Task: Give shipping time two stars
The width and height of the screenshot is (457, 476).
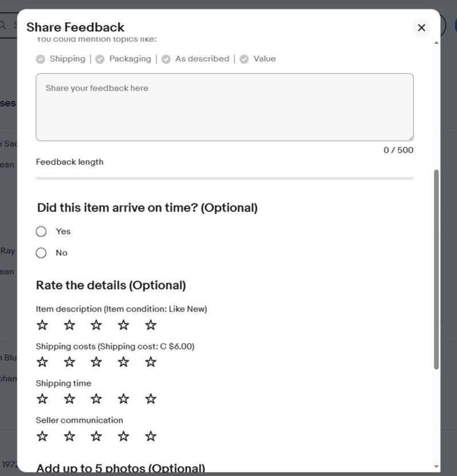Action: pyautogui.click(x=69, y=399)
